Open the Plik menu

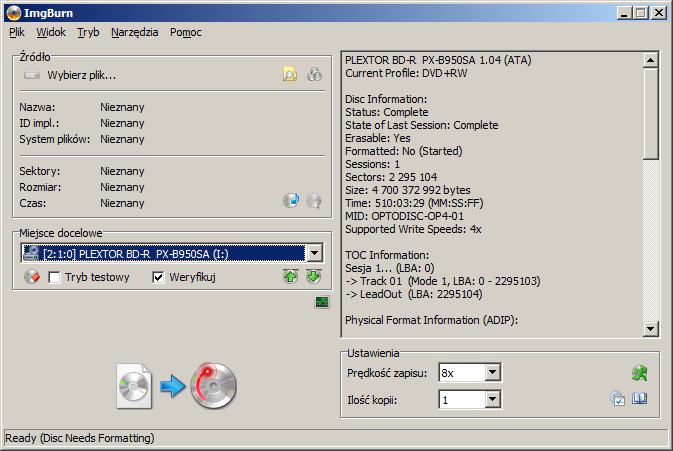[17, 32]
